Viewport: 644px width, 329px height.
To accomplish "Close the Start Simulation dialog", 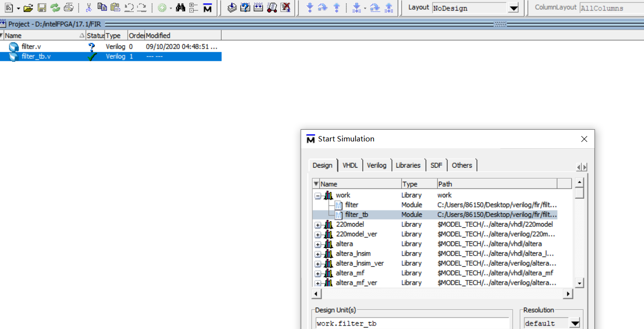I will [584, 139].
